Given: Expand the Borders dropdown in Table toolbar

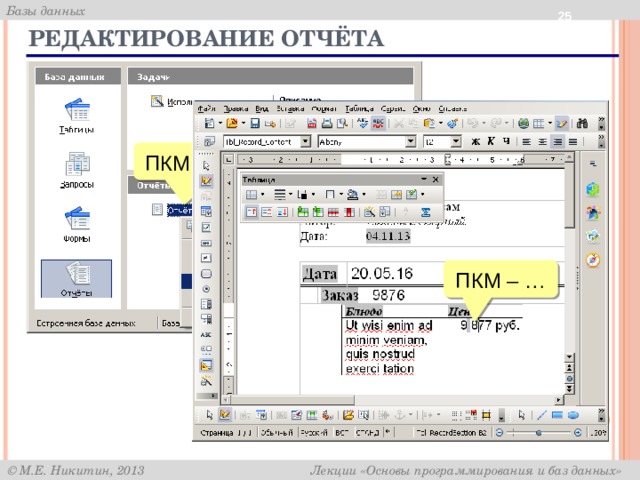Looking at the screenshot, I should click(x=341, y=194).
